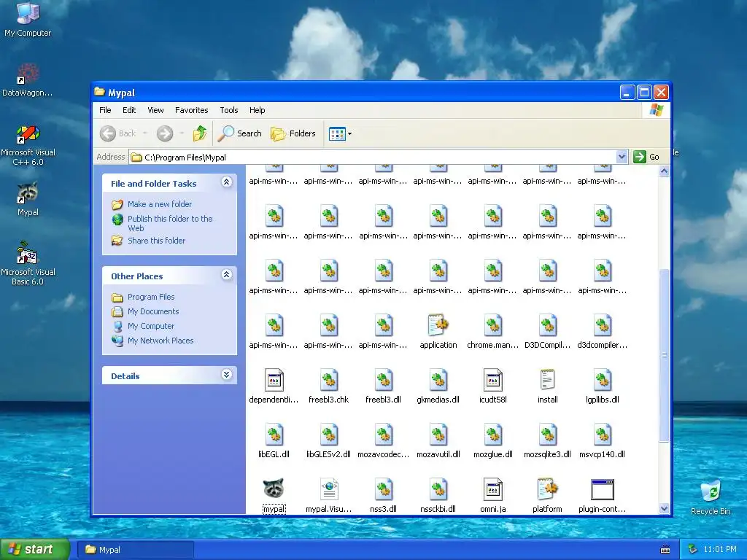Screen dimensions: 747x560
Task: Toggle the Folders pane
Action: point(293,133)
